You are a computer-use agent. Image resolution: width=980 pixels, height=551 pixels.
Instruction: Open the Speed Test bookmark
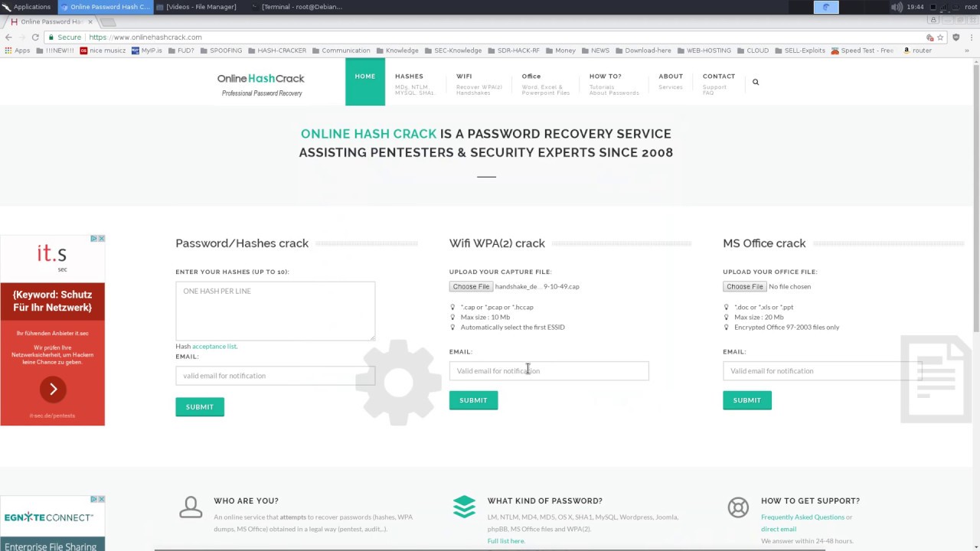coord(862,51)
